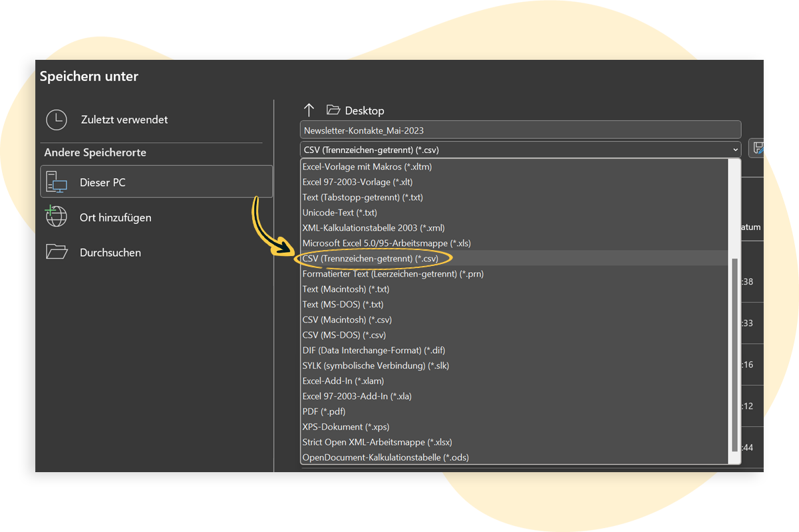Edit the Newsletter-Kontakte_Mai-2023 filename field
Image resolution: width=799 pixels, height=532 pixels.
pos(520,130)
